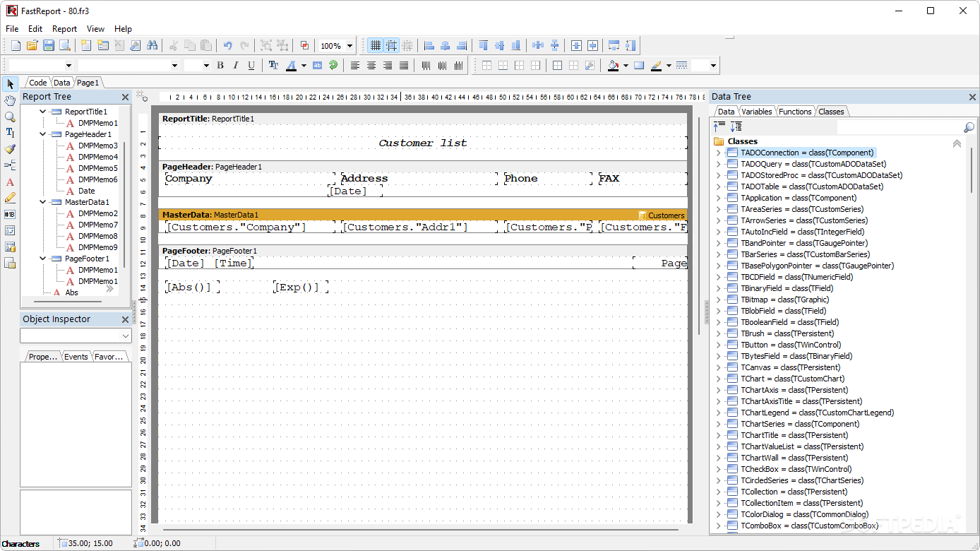The width and height of the screenshot is (980, 551).
Task: Click the Data Tree search magnifier icon
Action: pyautogui.click(x=969, y=127)
